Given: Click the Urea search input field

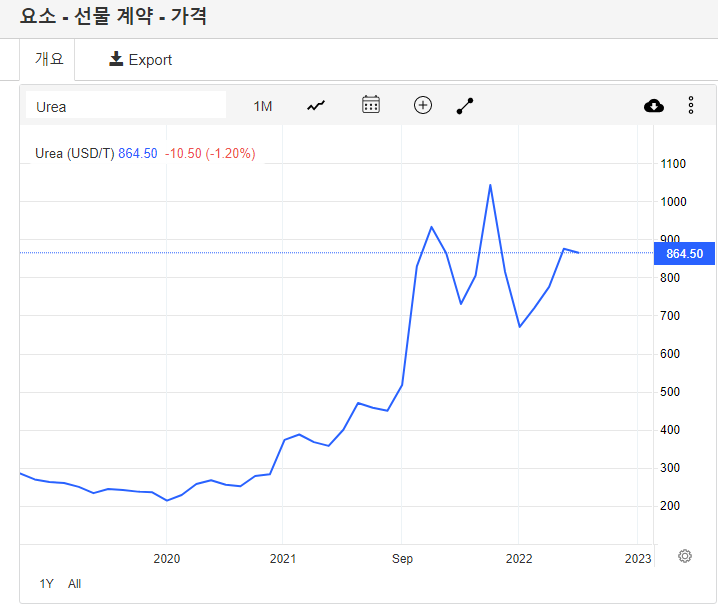Looking at the screenshot, I should pos(126,105).
